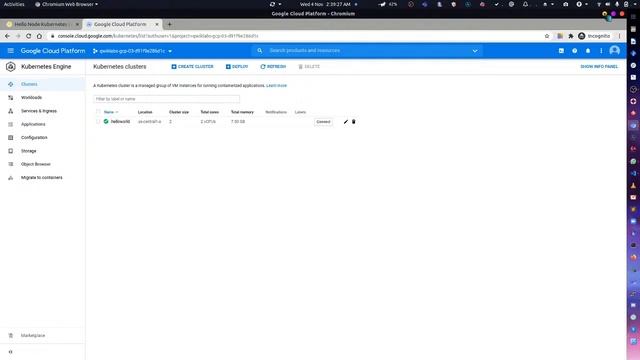Image resolution: width=640 pixels, height=360 pixels.
Task: Click the Cluster size column header
Action: click(x=179, y=112)
